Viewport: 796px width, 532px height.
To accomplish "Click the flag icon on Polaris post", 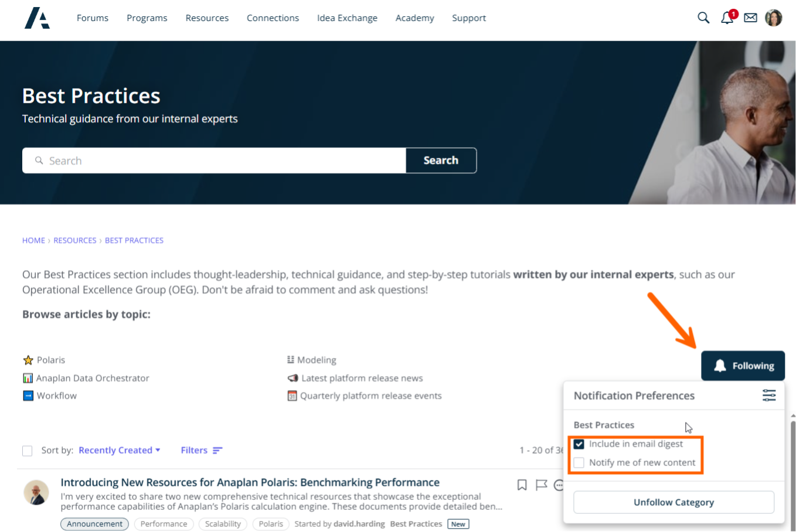I will [x=541, y=485].
